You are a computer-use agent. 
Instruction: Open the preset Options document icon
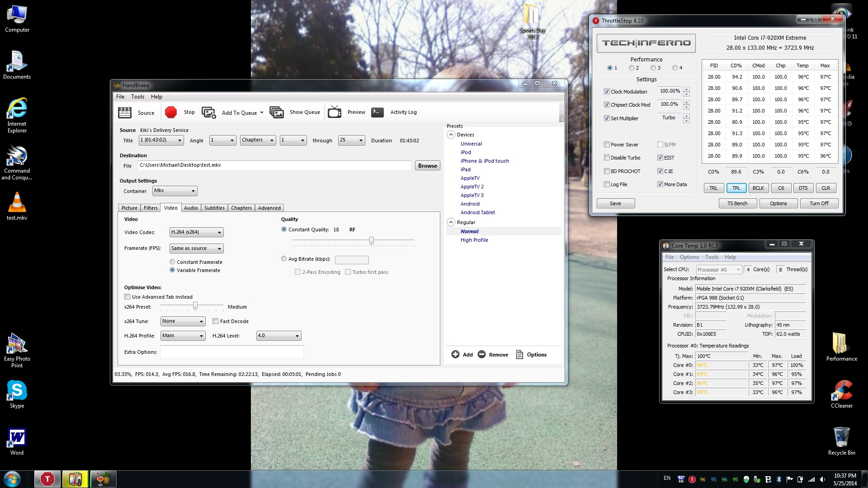pos(519,354)
